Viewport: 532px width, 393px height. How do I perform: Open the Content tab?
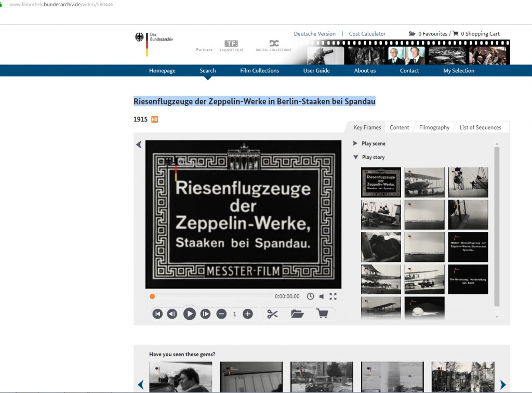[x=400, y=127]
